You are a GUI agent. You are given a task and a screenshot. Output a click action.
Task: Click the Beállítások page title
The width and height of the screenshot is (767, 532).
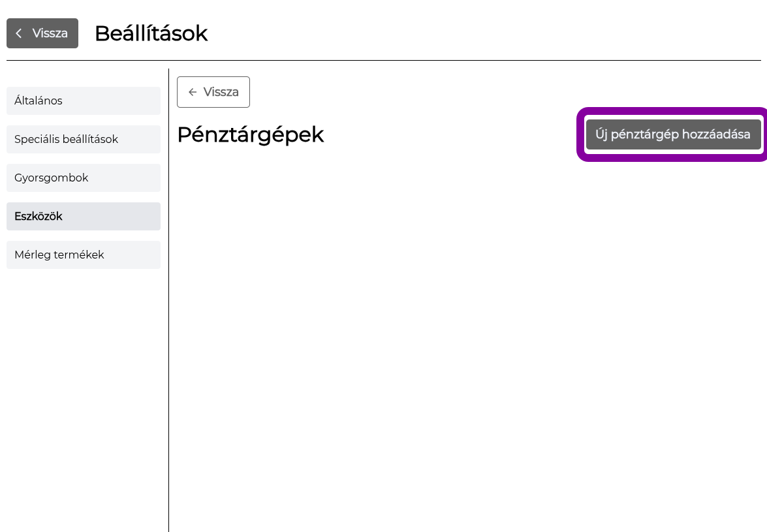(x=151, y=33)
